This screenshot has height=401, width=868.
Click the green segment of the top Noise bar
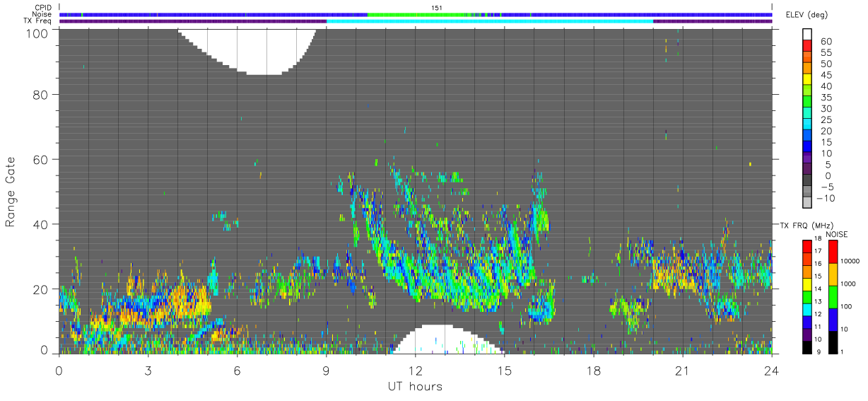(x=415, y=14)
